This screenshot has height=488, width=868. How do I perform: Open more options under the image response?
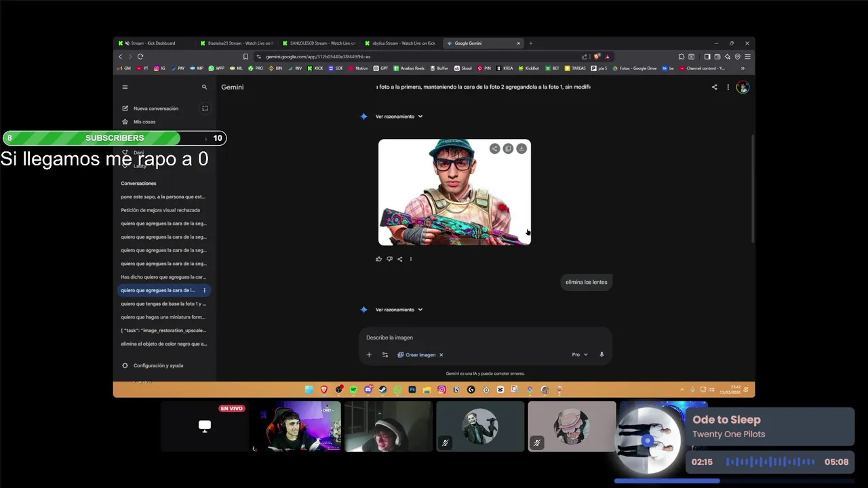pos(410,259)
